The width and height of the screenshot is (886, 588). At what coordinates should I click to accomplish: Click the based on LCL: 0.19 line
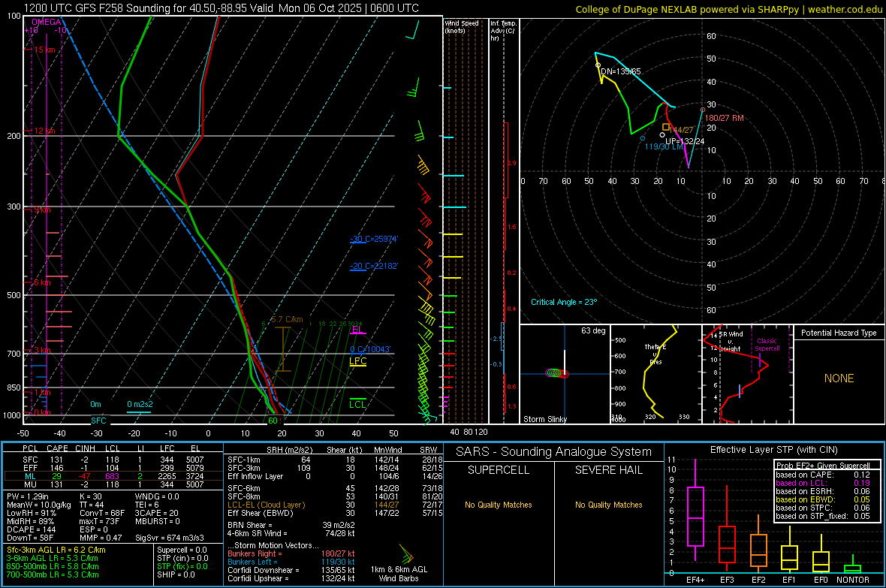click(823, 483)
